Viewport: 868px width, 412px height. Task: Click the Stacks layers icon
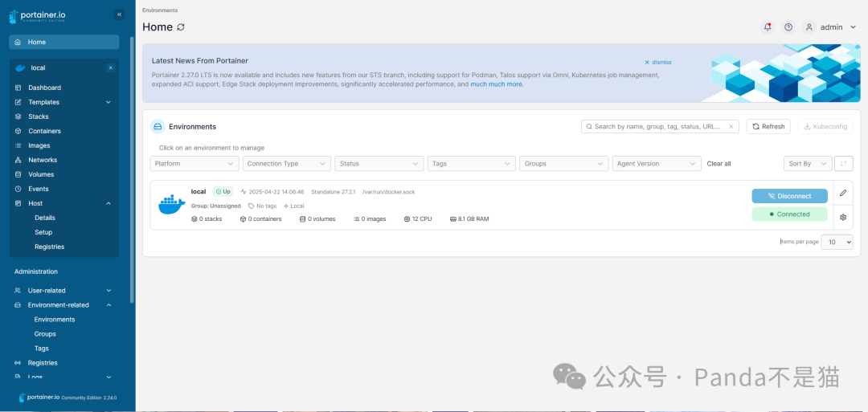tap(18, 116)
